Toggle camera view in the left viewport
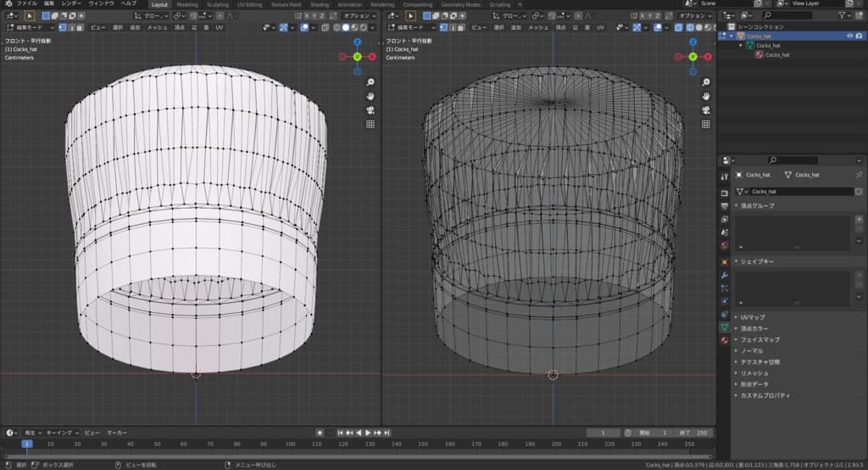Screen dimensions: 868x470 (370, 110)
